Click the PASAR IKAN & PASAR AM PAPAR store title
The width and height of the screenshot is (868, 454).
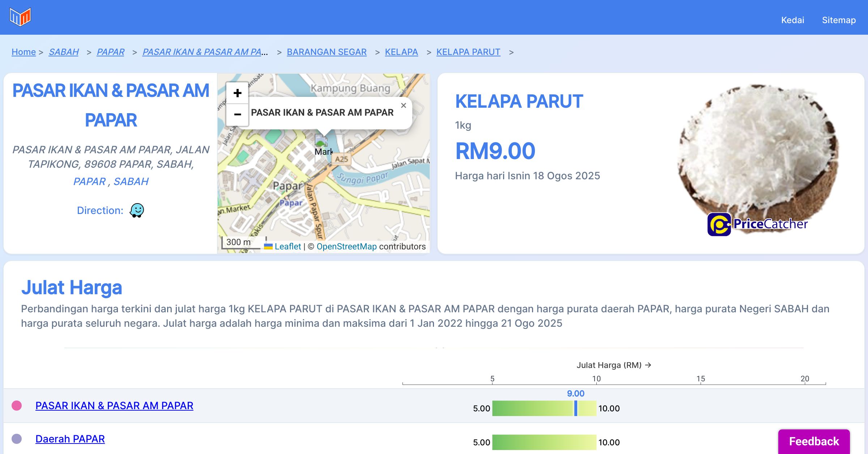coord(111,105)
